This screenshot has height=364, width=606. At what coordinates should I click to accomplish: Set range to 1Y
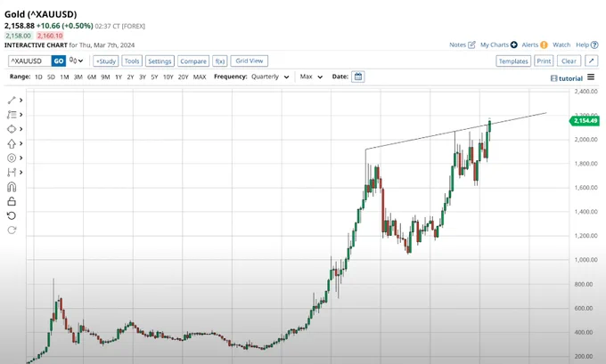coord(119,77)
